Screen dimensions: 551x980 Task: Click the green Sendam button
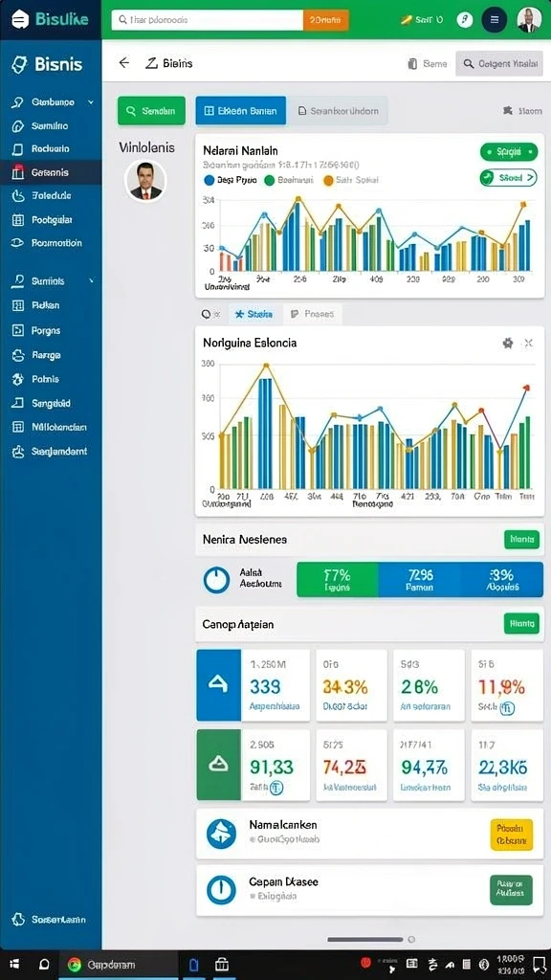151,111
